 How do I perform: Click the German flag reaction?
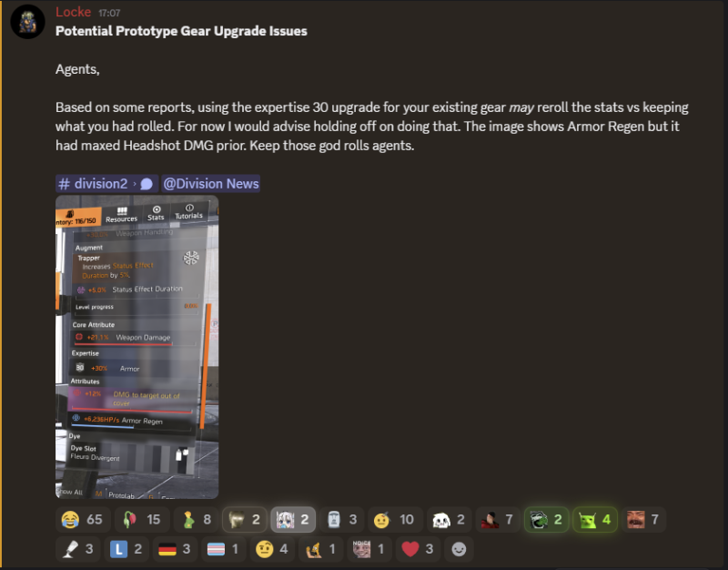pos(175,549)
